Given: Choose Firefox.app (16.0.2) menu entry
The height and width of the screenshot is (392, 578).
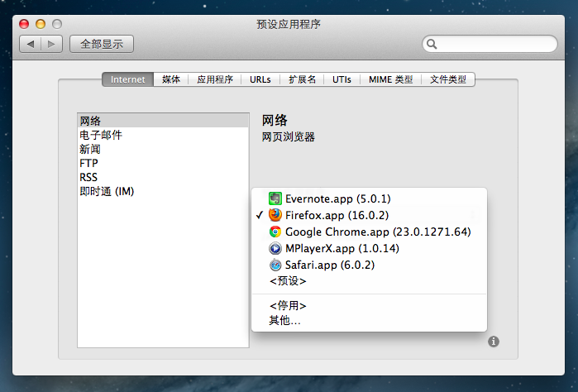Looking at the screenshot, I should (x=369, y=215).
